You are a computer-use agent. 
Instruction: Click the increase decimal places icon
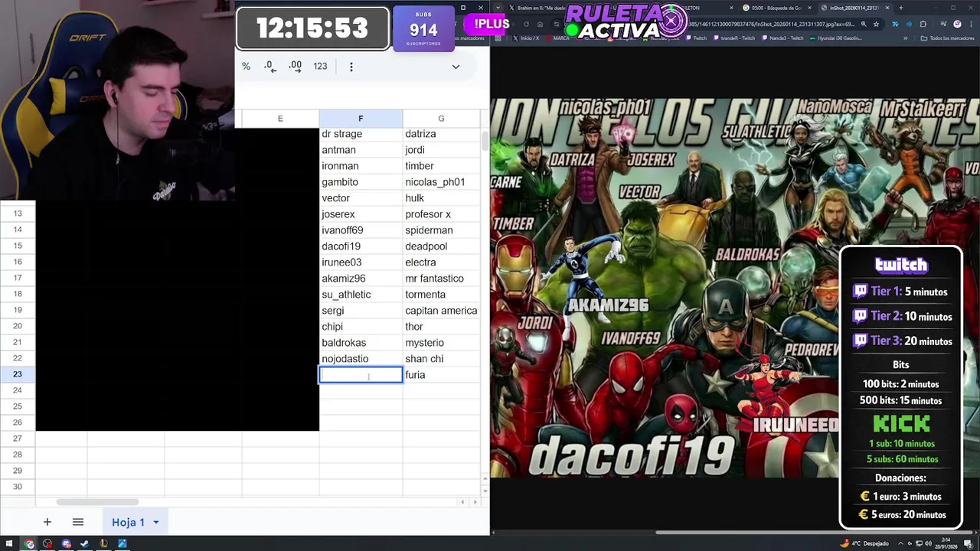coord(295,67)
